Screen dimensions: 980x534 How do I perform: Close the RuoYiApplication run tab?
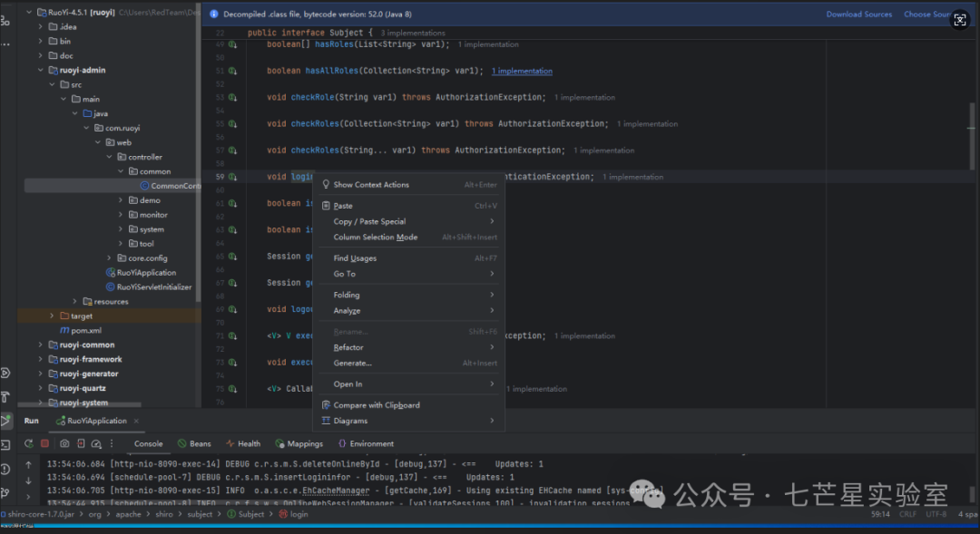click(136, 421)
